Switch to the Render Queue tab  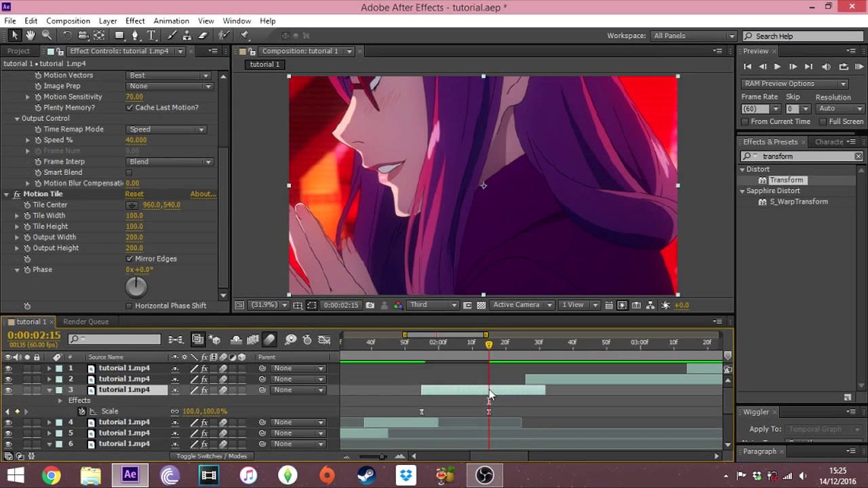[85, 321]
